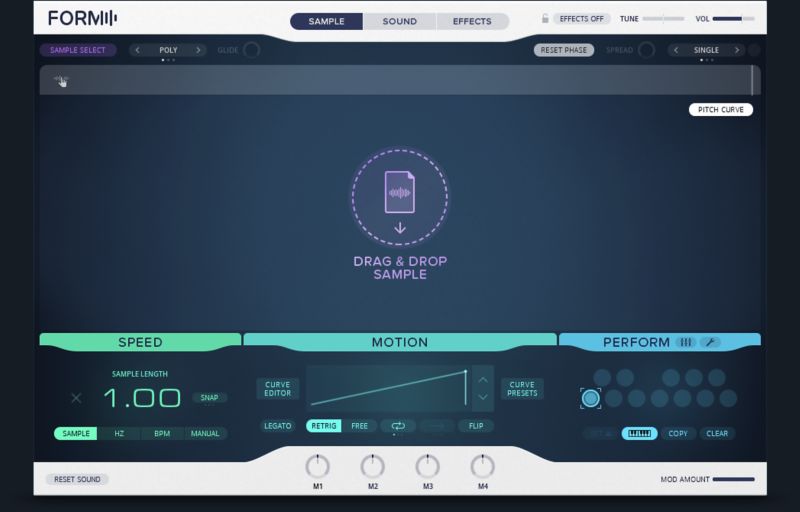Open the Curve Presets button
This screenshot has width=800, height=512.
click(522, 388)
